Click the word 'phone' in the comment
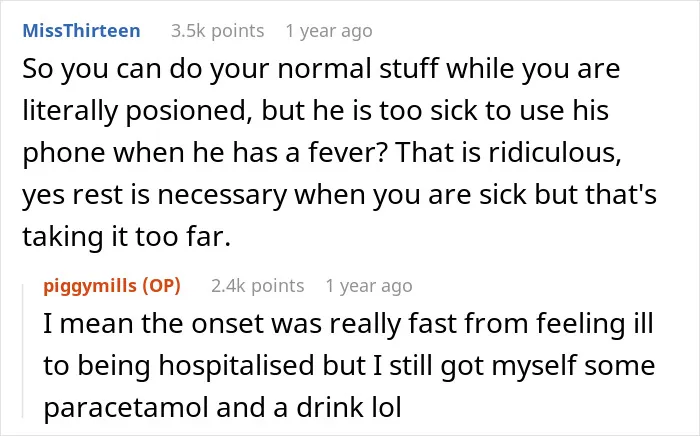Image resolution: width=700 pixels, height=436 pixels. click(x=64, y=153)
